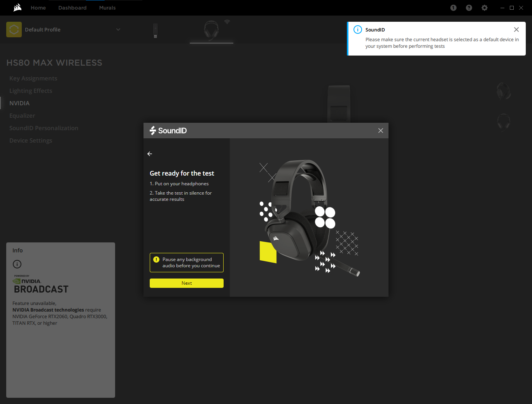
Task: Click the SoundID notification info icon
Action: tap(358, 30)
